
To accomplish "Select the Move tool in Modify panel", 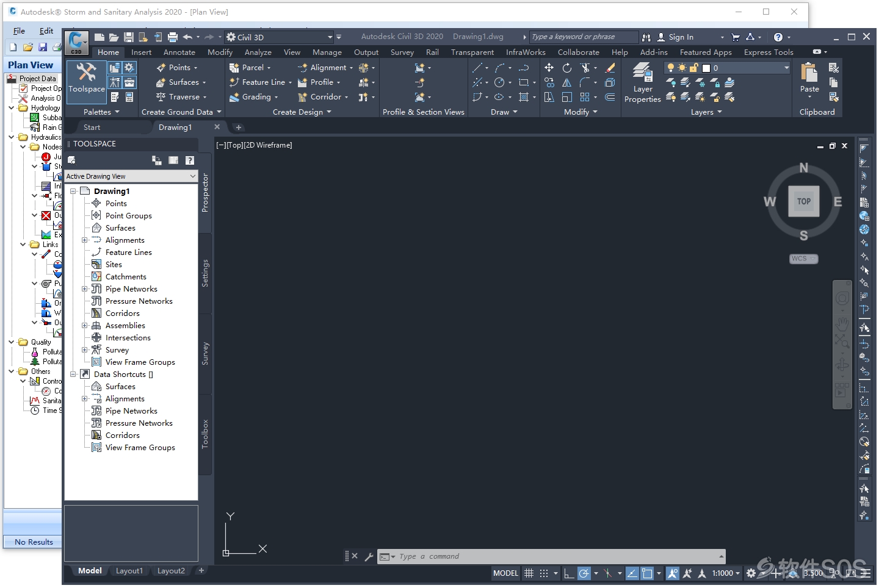I will pos(549,68).
